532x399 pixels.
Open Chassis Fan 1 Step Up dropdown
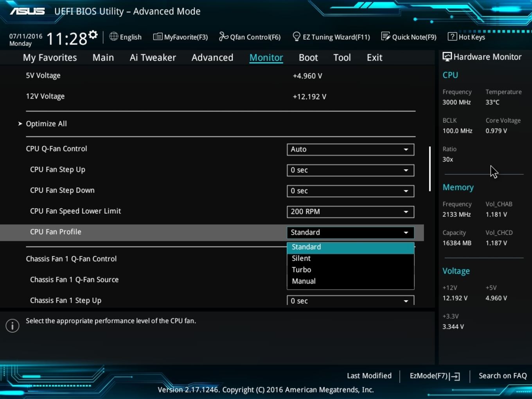coord(350,300)
